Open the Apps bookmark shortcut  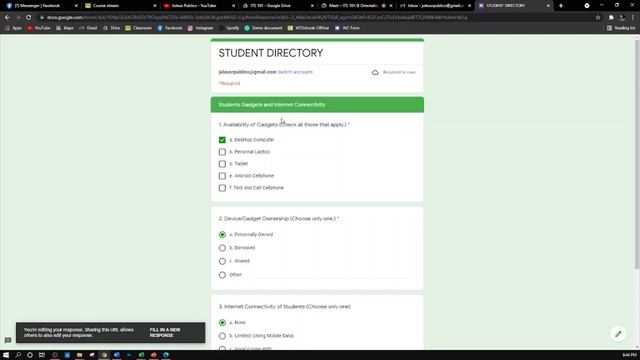click(13, 28)
